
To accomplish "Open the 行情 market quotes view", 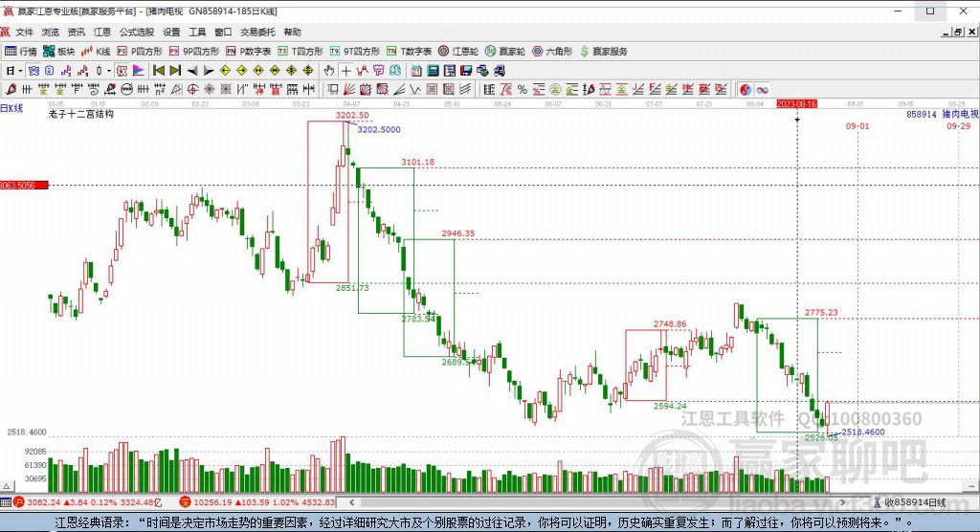I will pyautogui.click(x=21, y=52).
